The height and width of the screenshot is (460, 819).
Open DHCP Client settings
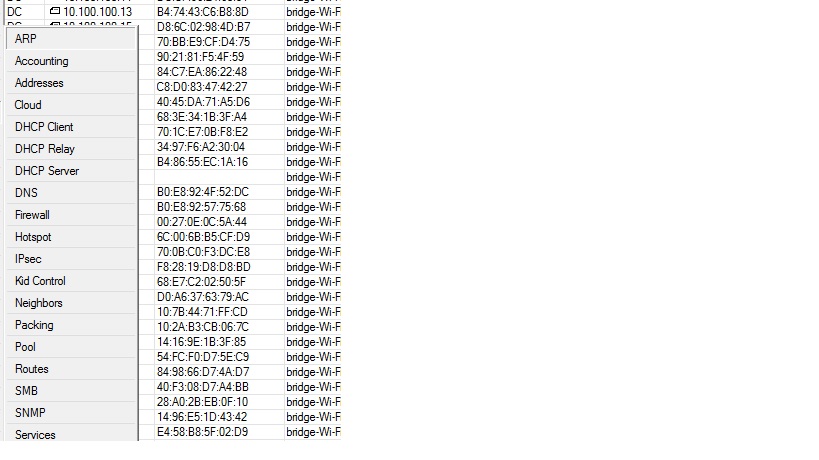click(72, 126)
